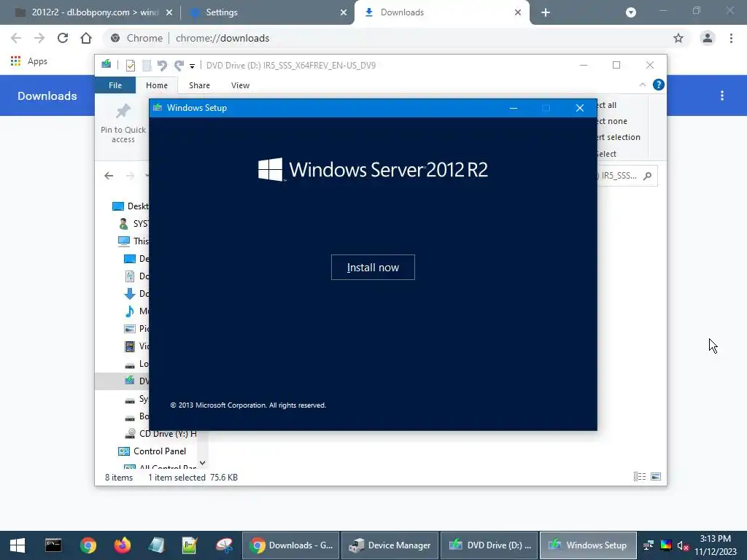Click the network tray icon
Viewport: 747px width, 560px height.
click(x=649, y=545)
